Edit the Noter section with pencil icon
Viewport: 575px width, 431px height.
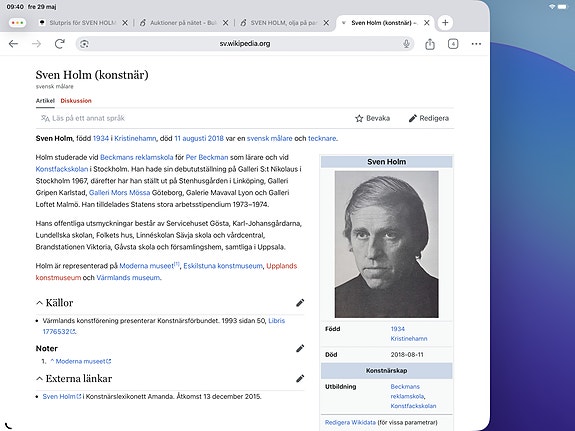coord(300,348)
